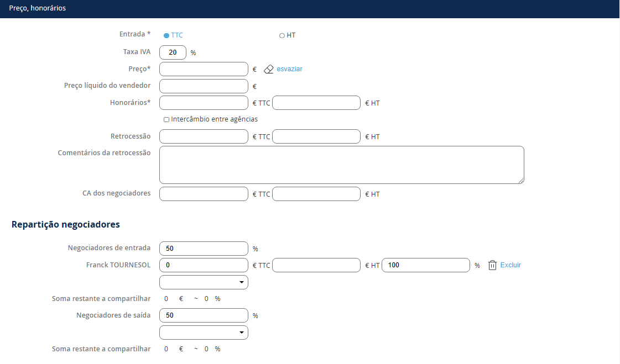This screenshot has height=364, width=620.
Task: Click Negociadores de saída percentage field
Action: point(204,315)
